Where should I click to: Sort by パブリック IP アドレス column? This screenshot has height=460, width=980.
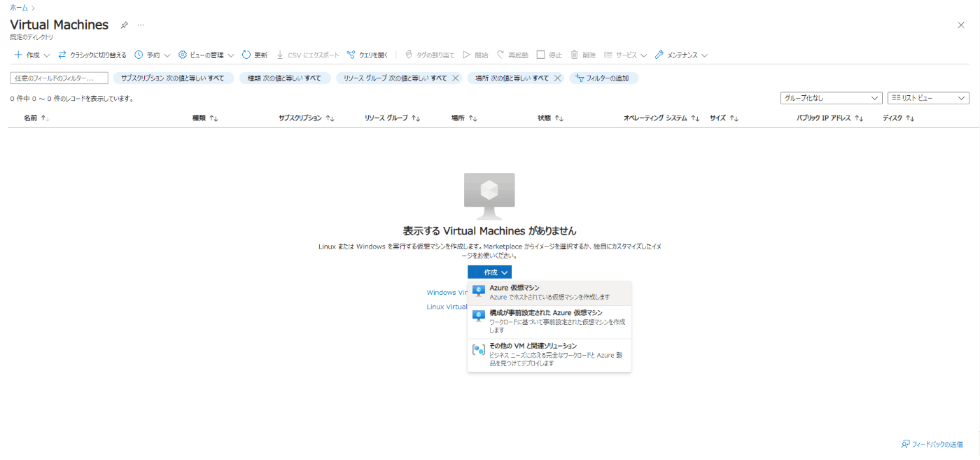(830, 118)
